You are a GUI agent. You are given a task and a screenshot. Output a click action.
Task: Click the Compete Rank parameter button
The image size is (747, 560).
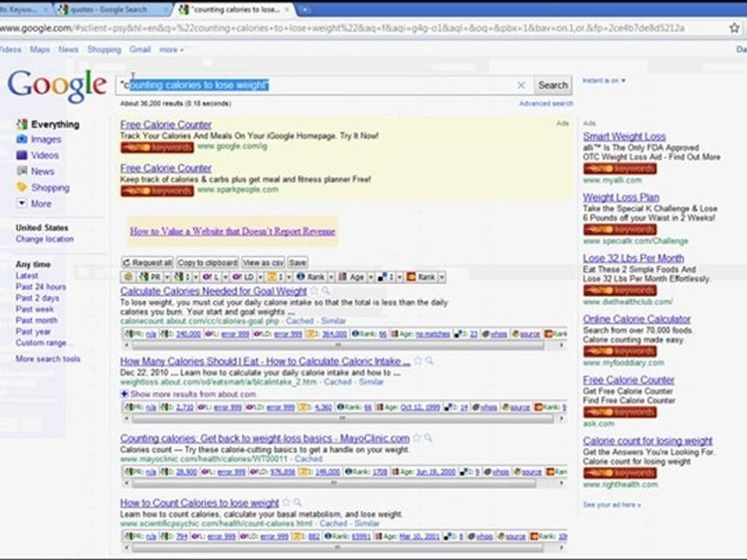pyautogui.click(x=422, y=277)
